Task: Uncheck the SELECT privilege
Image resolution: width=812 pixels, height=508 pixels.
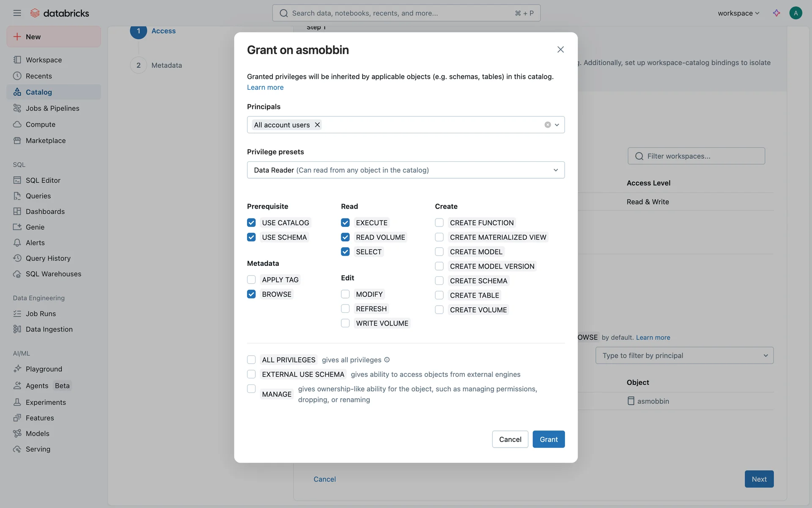Action: (x=345, y=252)
